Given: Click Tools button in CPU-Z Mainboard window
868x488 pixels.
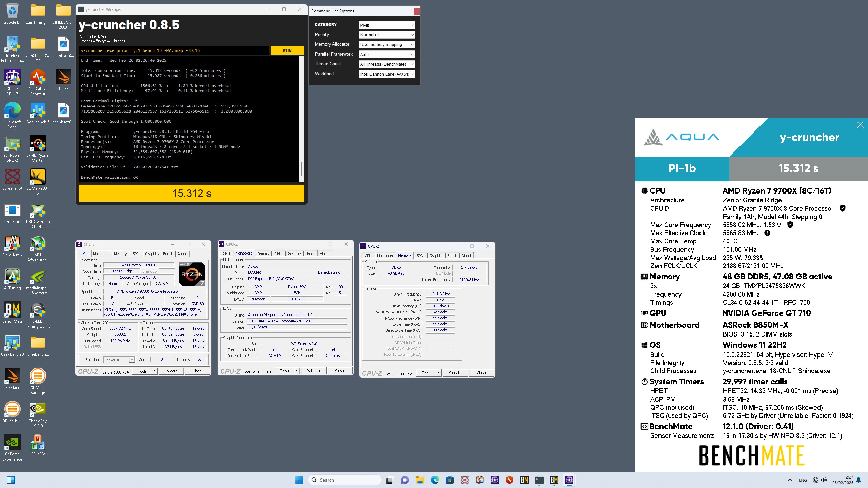Looking at the screenshot, I should tap(284, 371).
